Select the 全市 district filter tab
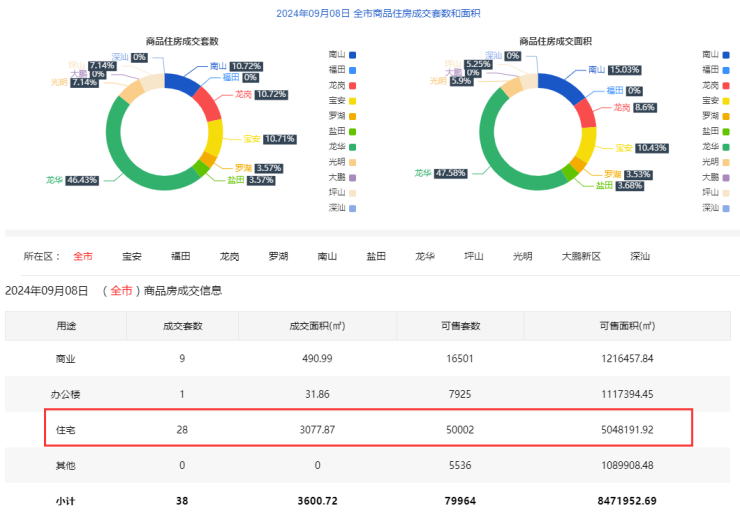 [83, 257]
